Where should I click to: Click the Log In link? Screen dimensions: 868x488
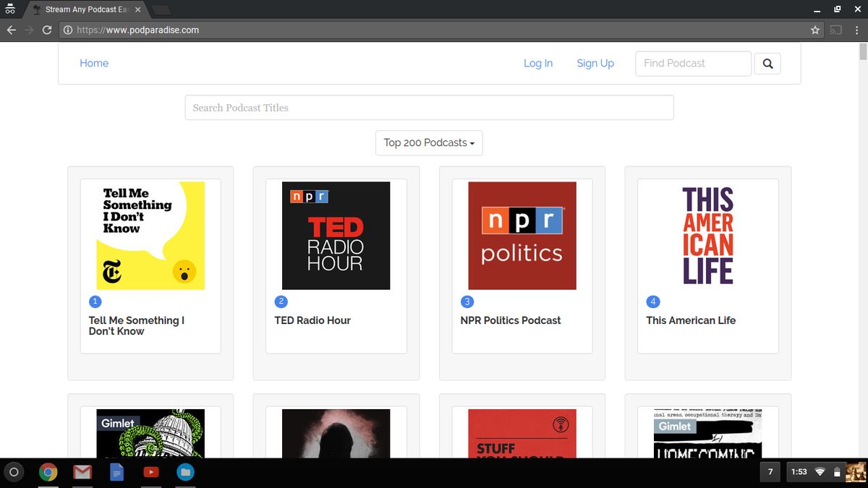pyautogui.click(x=537, y=63)
